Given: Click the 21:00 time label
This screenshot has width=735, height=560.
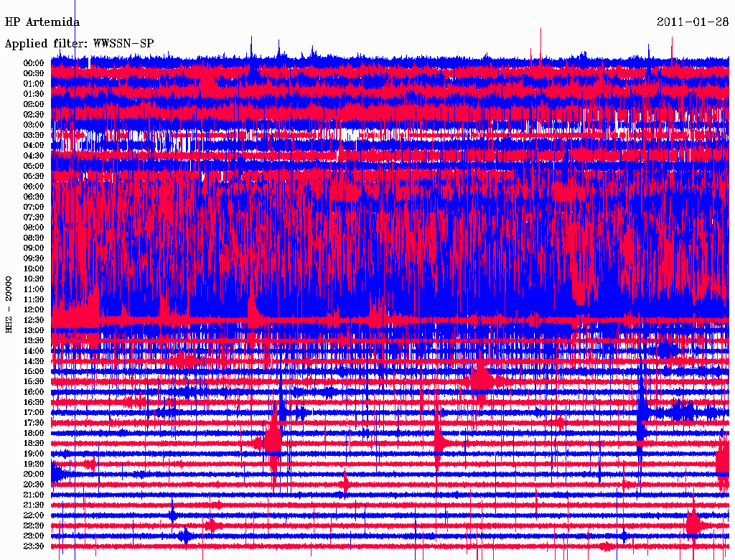Looking at the screenshot, I should [x=34, y=495].
